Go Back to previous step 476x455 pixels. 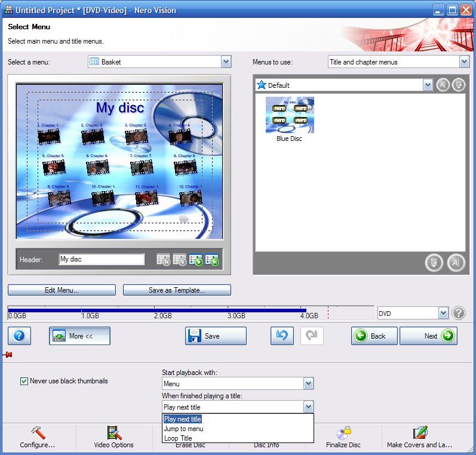click(374, 336)
